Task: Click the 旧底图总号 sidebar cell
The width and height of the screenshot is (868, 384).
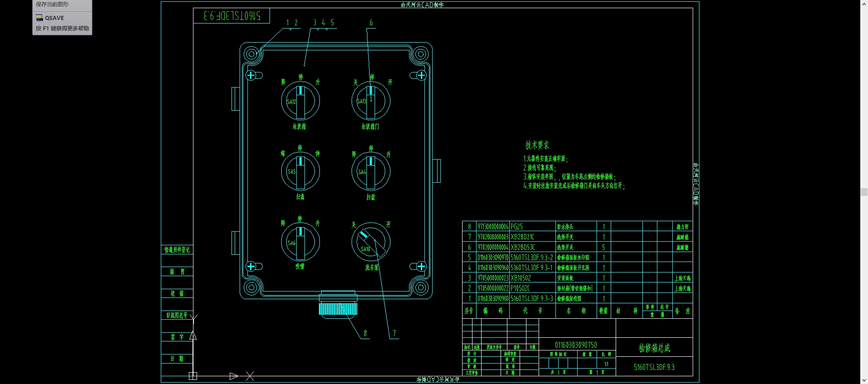Action: [177, 315]
